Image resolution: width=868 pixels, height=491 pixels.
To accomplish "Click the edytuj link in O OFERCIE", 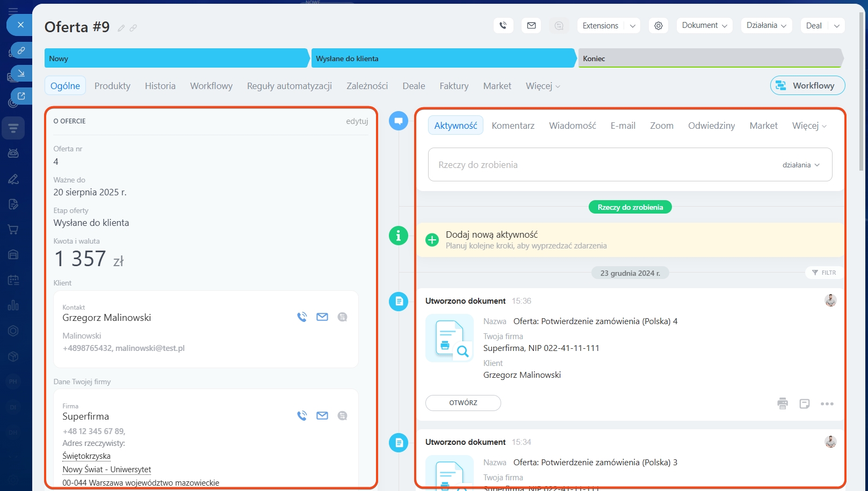I will (x=357, y=121).
